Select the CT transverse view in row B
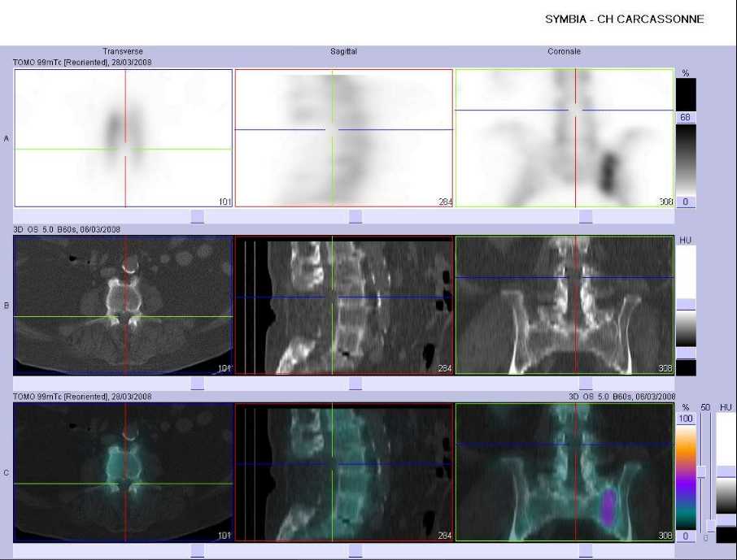 123,305
